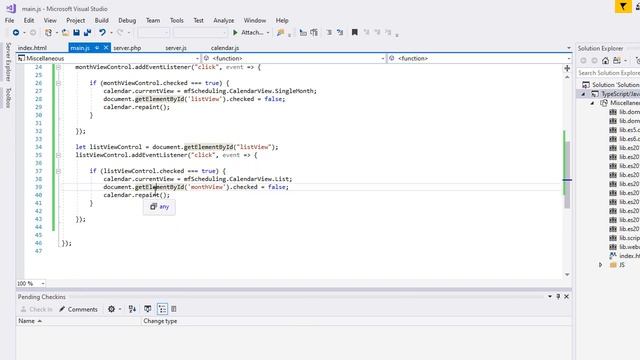The height and width of the screenshot is (360, 640).
Task: Click the editor scroll down arrow
Action: click(x=567, y=275)
